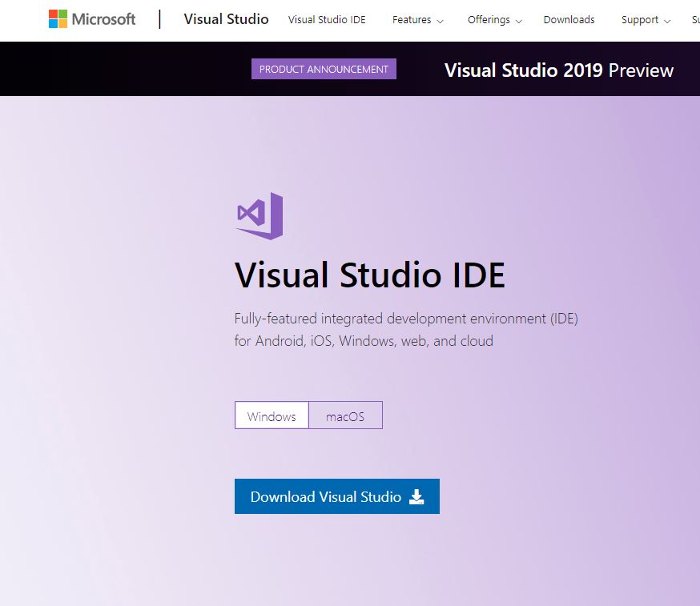700x606 pixels.
Task: Click the 'Fully-featured integrated development environment' text
Action: pos(406,319)
